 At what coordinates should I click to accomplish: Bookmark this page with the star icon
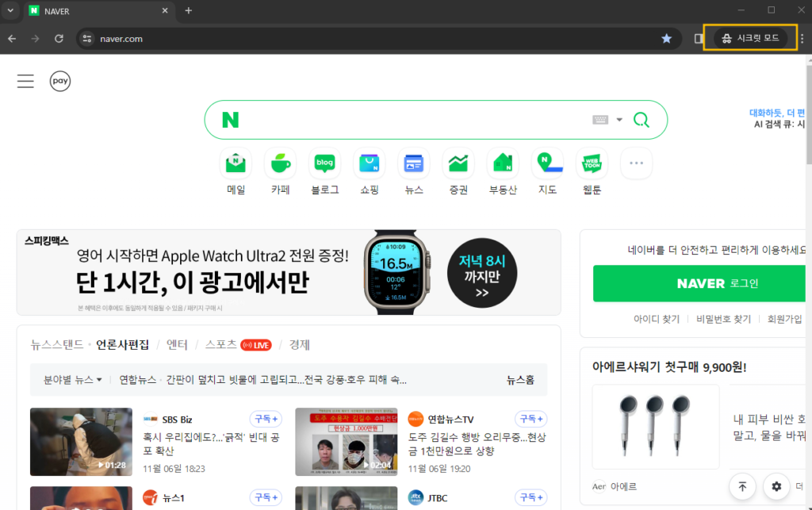click(666, 39)
